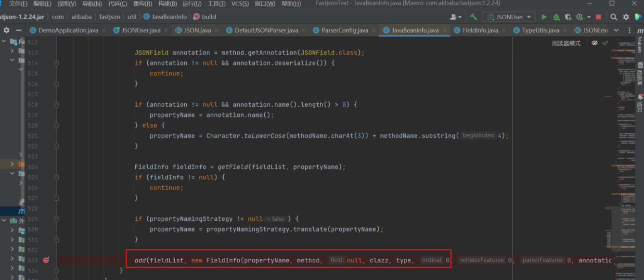Toggle the crossed-eye highlighting icon next to reader mode
The height and width of the screenshot is (280, 644).
pyautogui.click(x=594, y=43)
